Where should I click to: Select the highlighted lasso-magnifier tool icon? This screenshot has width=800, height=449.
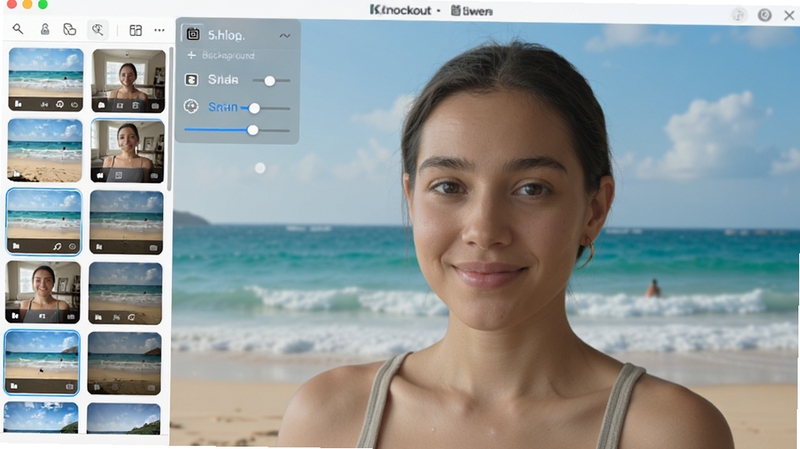point(97,30)
